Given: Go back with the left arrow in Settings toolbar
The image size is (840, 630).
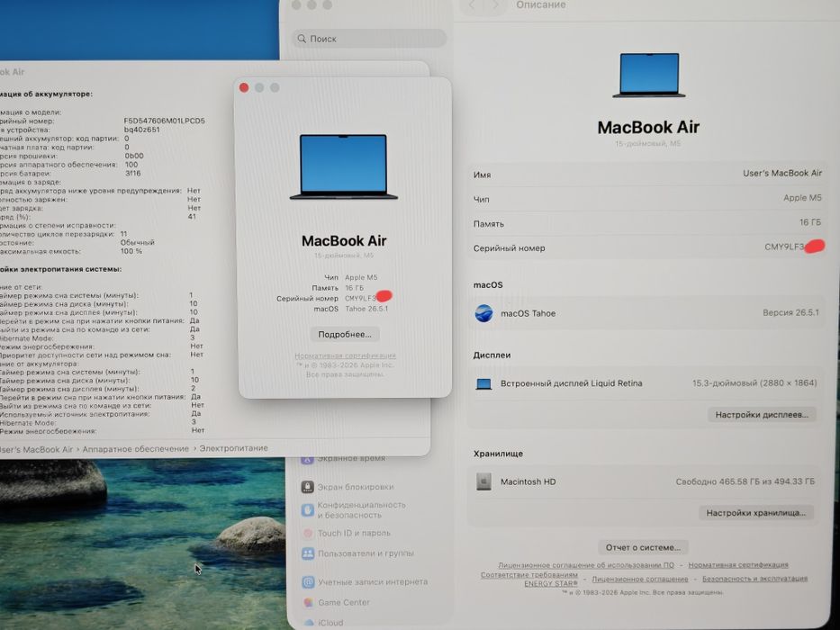Looking at the screenshot, I should tap(472, 4).
